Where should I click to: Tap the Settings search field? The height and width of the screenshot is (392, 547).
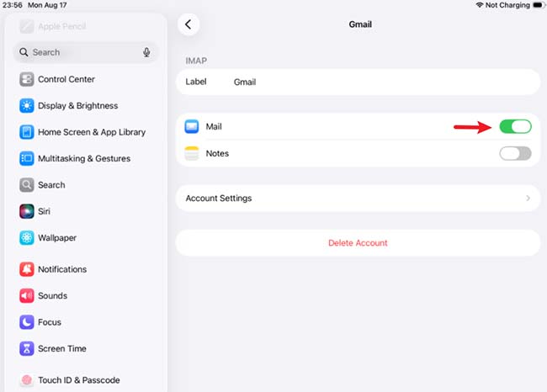[86, 52]
